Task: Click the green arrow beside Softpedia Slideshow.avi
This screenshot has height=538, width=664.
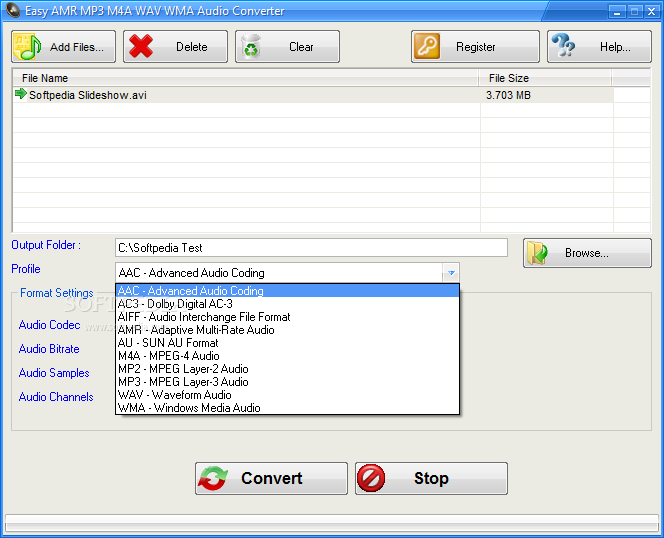Action: (20, 93)
